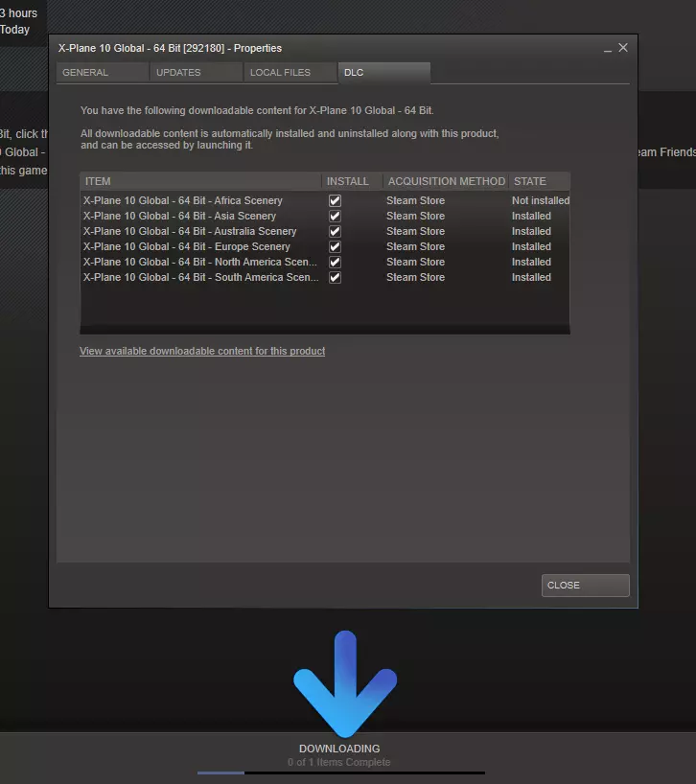Switch to the General tab
The image size is (696, 784).
coord(103,73)
